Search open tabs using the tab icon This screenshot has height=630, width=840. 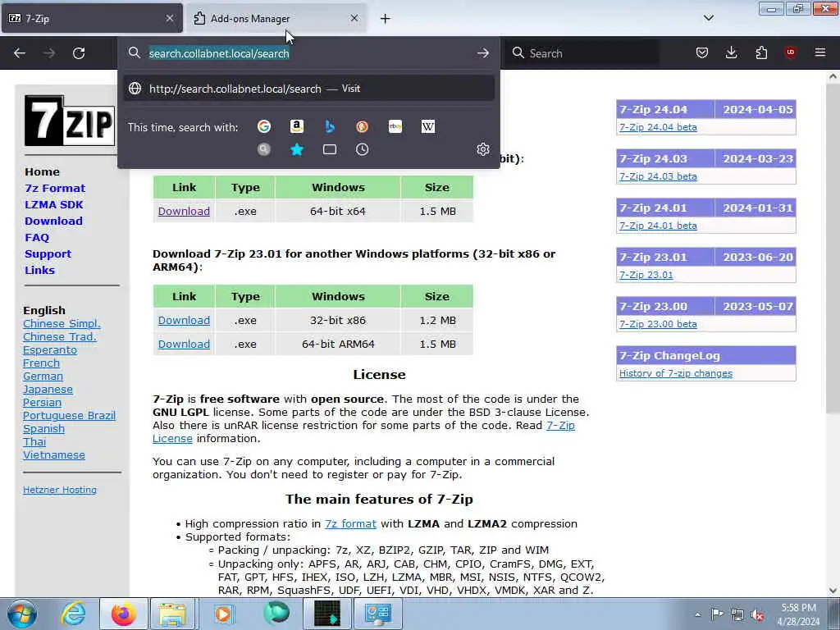(x=330, y=149)
